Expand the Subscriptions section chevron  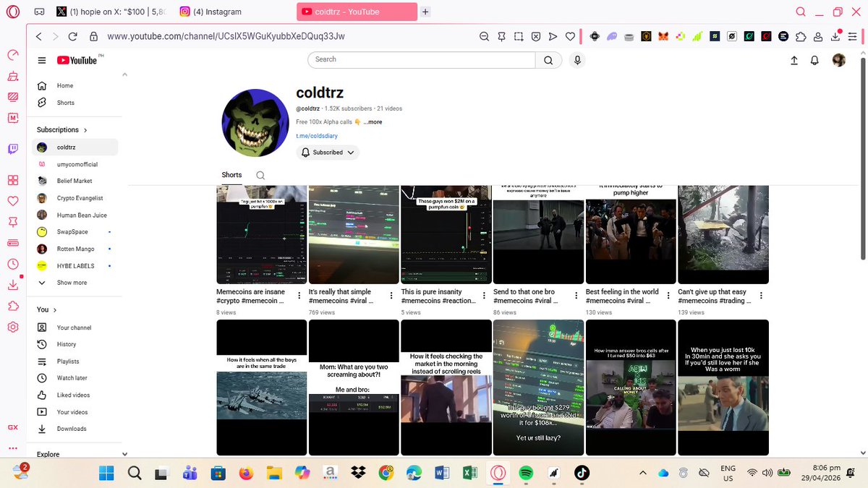tap(85, 130)
